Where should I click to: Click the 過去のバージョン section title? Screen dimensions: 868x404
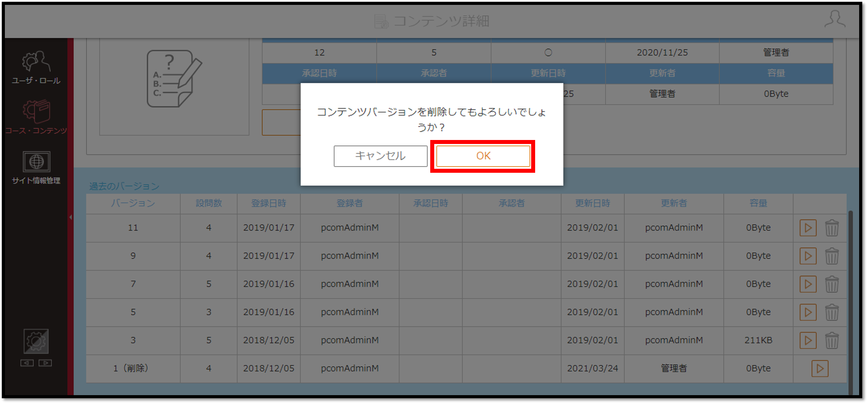(124, 186)
